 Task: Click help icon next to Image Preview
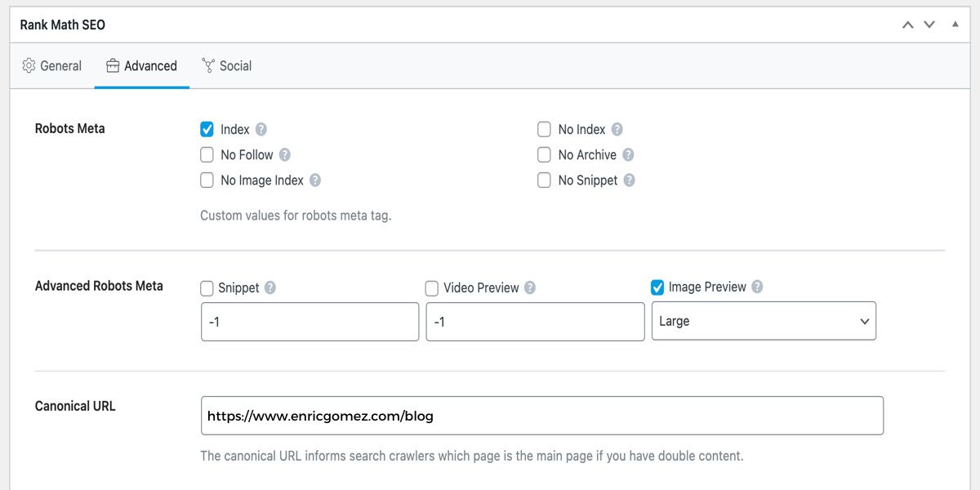[757, 287]
